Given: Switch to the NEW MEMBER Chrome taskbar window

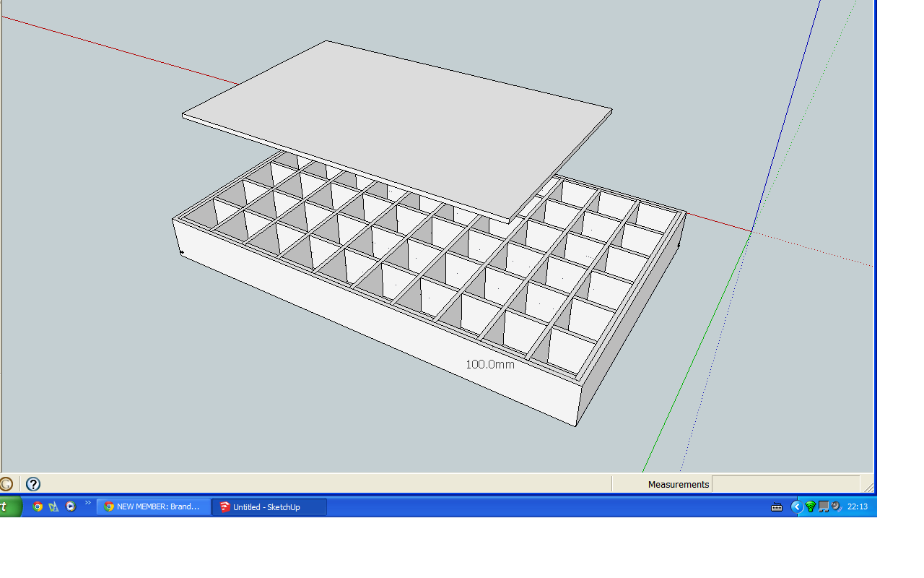Looking at the screenshot, I should [154, 506].
